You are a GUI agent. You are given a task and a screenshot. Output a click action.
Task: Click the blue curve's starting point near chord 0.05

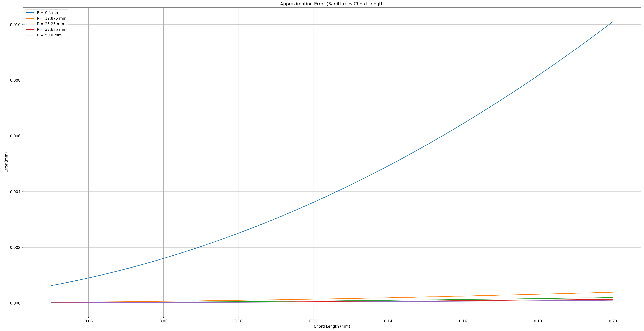pos(51,285)
